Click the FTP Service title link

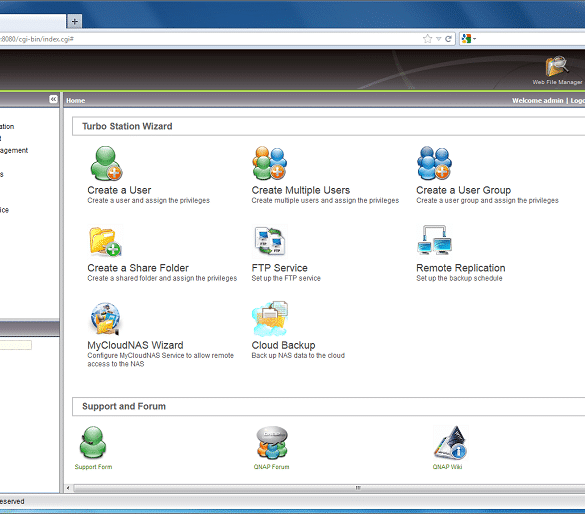coord(279,268)
